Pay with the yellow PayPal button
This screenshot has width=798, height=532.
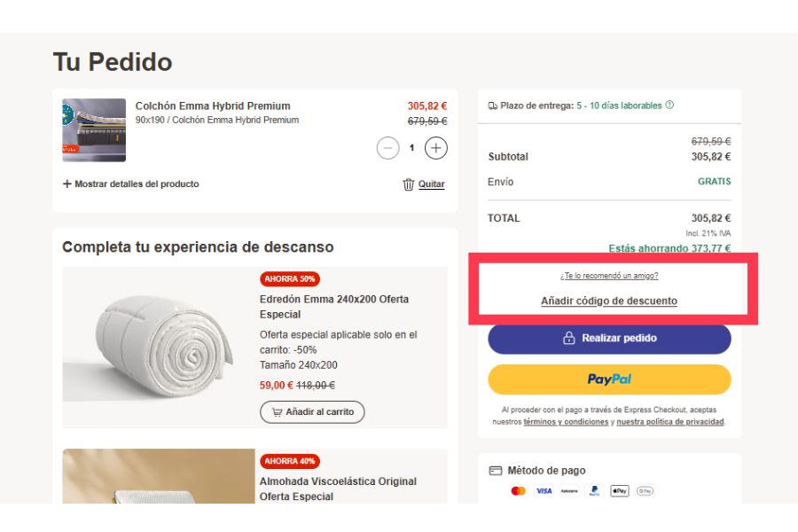coord(609,379)
